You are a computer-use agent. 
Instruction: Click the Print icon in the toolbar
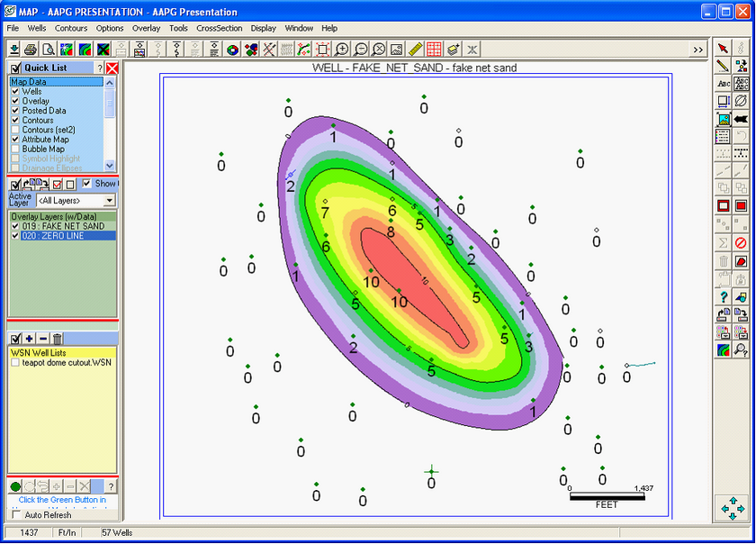pyautogui.click(x=31, y=49)
